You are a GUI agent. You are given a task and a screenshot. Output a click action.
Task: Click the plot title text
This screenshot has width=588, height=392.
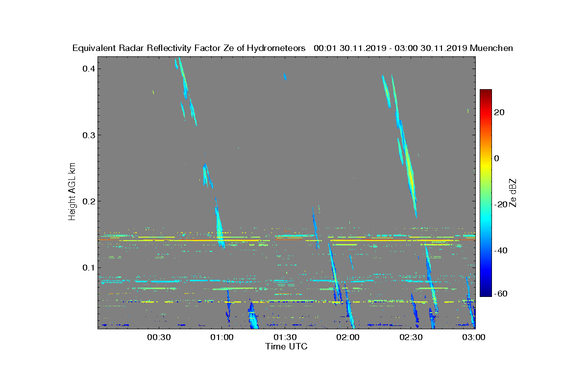(293, 48)
